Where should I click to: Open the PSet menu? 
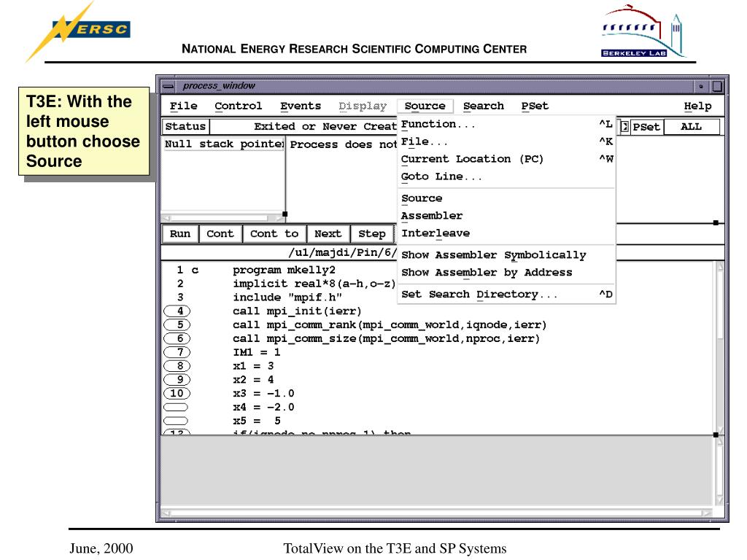point(535,106)
